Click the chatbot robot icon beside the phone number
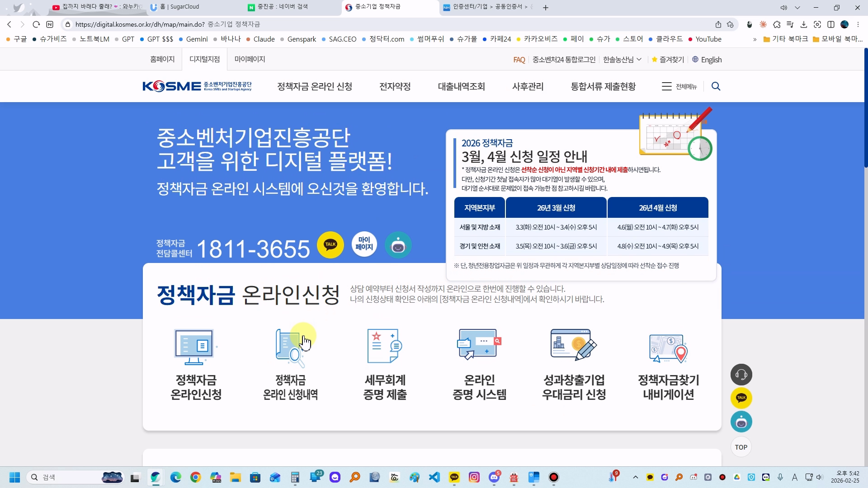 [398, 245]
